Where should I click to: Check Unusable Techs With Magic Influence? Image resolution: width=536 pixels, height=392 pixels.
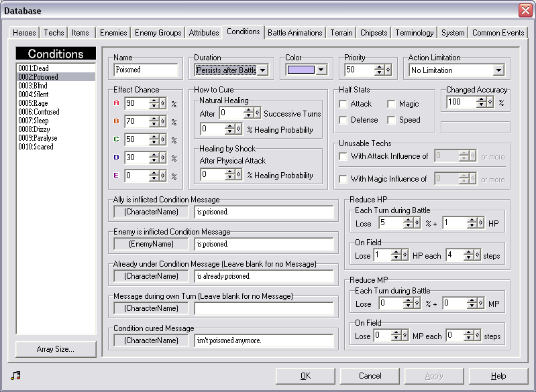tap(343, 179)
